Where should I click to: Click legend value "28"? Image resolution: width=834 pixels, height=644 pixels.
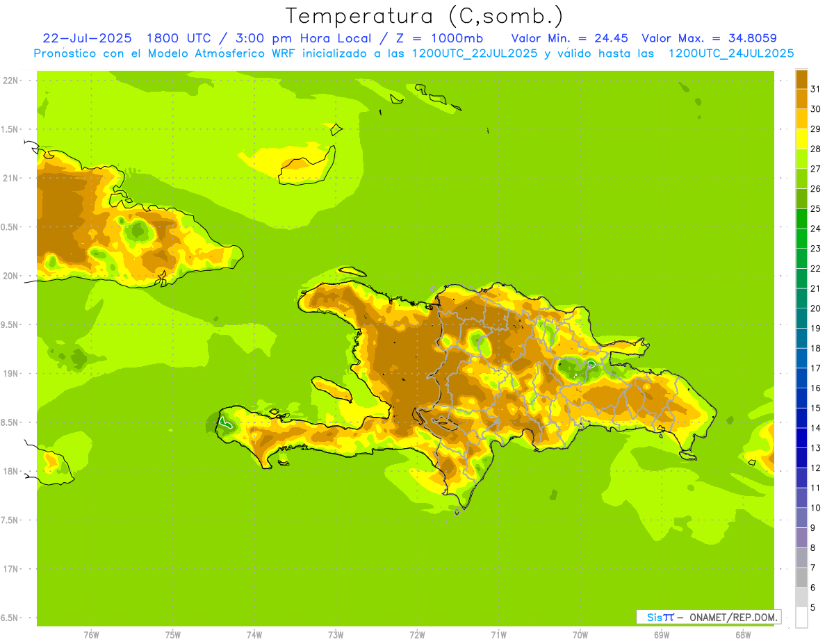[x=816, y=148]
